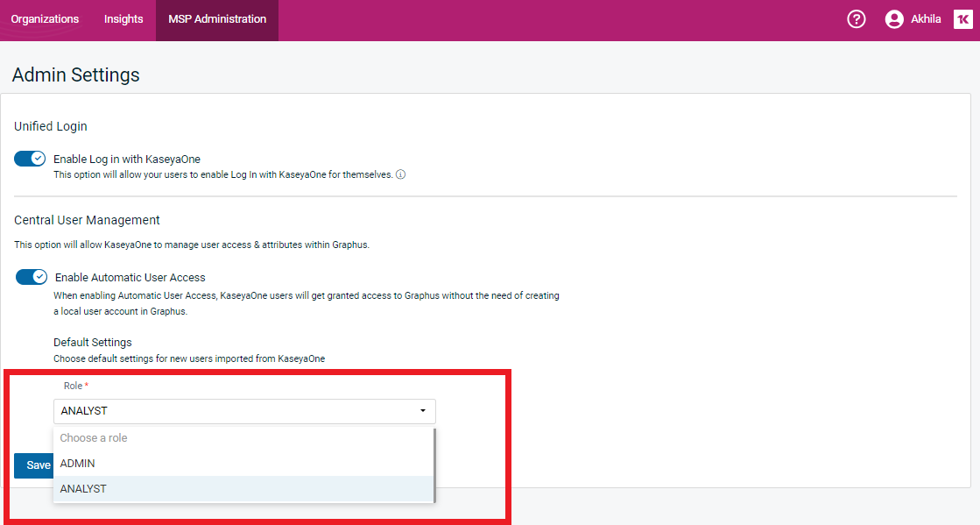Turn off the Automatic User Access switch
The width and height of the screenshot is (980, 525).
point(32,277)
